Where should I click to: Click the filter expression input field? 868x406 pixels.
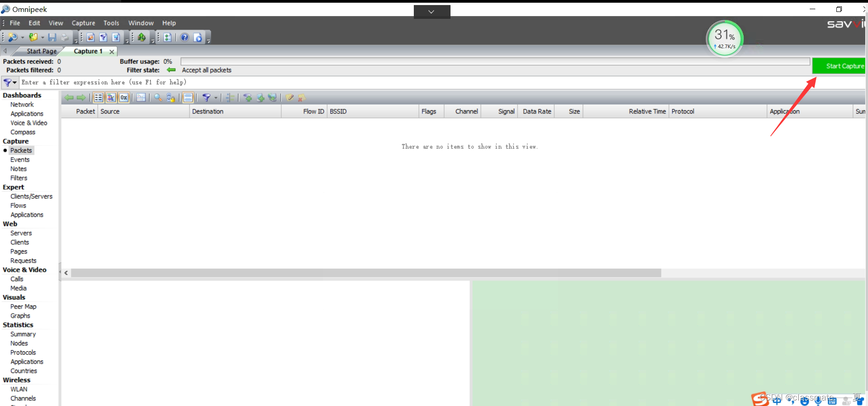tap(442, 82)
